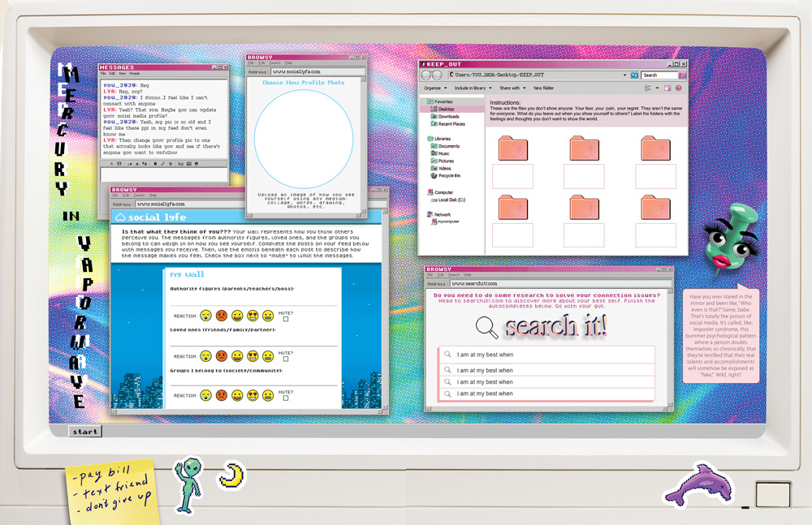Click the Search field in KEEP_OUT window
812x525 pixels.
[x=659, y=75]
